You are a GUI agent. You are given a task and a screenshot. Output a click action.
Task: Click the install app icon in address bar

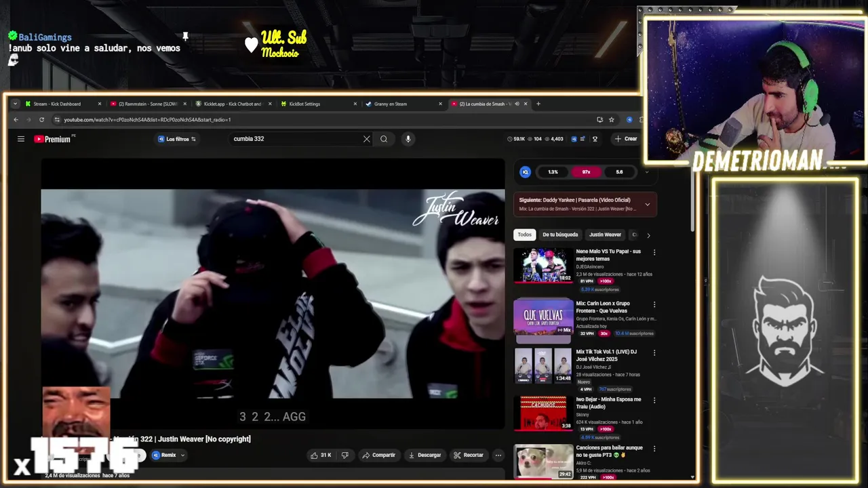pyautogui.click(x=599, y=120)
